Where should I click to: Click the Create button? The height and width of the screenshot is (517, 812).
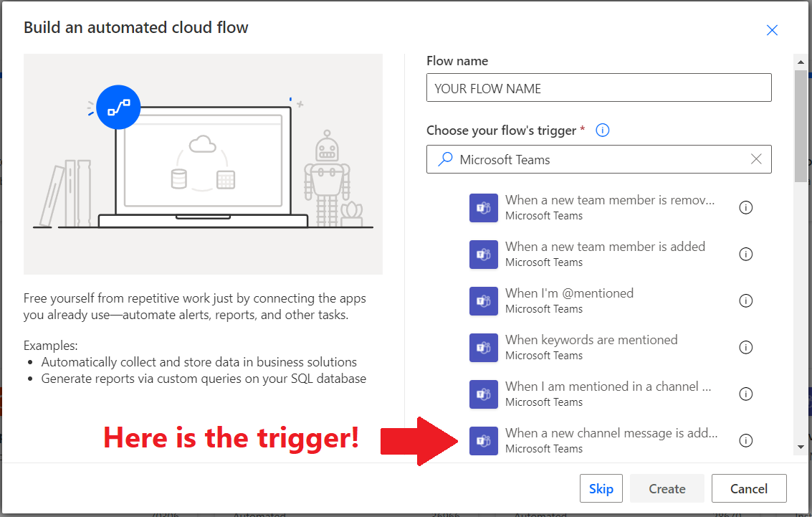click(x=667, y=488)
